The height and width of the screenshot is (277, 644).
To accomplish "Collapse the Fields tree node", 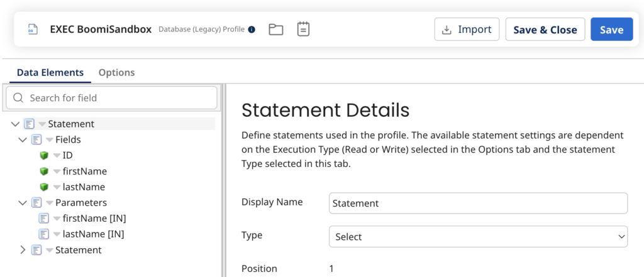I will pyautogui.click(x=23, y=139).
